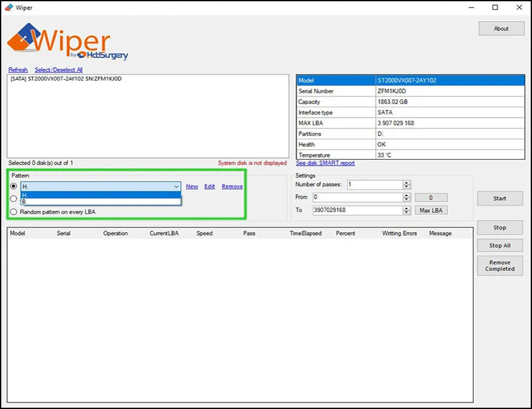Click the Pass column header

249,233
